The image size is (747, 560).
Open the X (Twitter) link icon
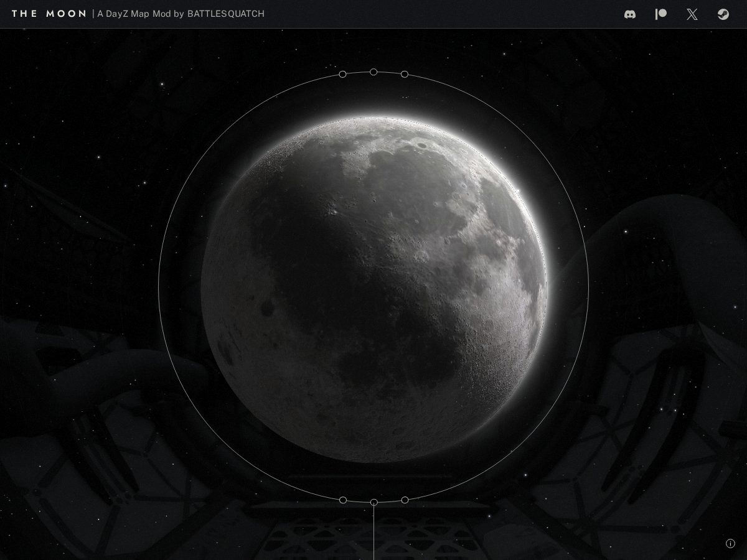[692, 14]
